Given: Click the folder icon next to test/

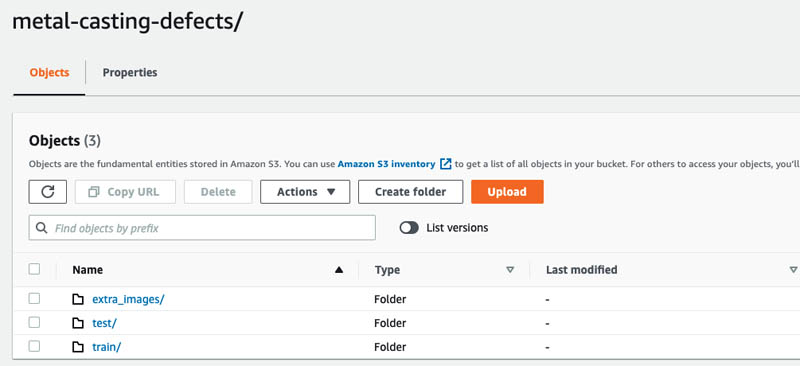Looking at the screenshot, I should pyautogui.click(x=78, y=323).
